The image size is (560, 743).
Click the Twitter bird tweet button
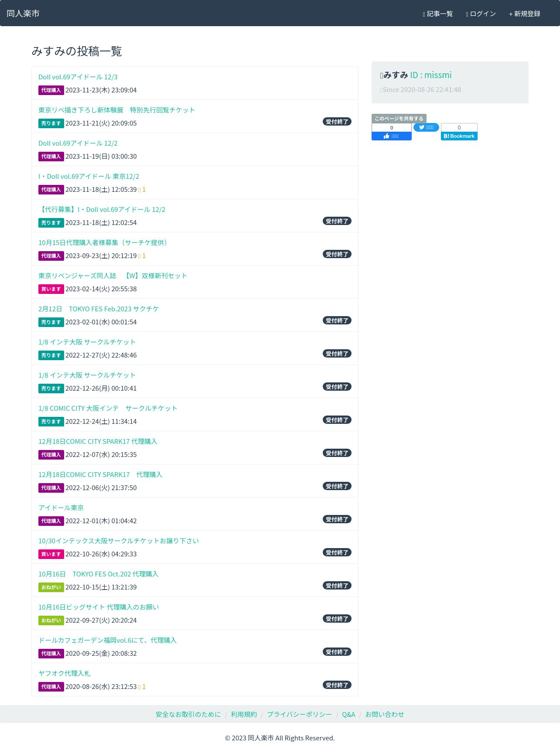[x=426, y=127]
